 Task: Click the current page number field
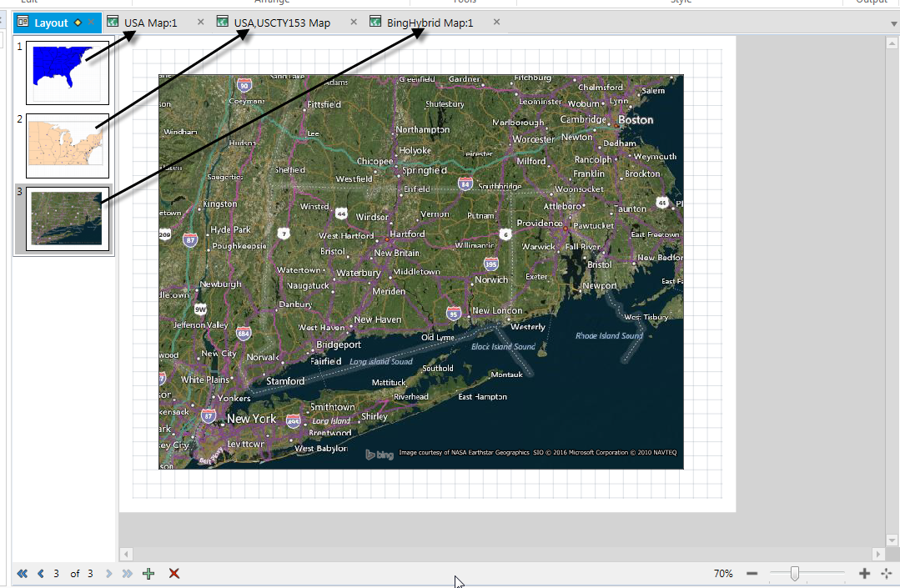click(x=56, y=573)
